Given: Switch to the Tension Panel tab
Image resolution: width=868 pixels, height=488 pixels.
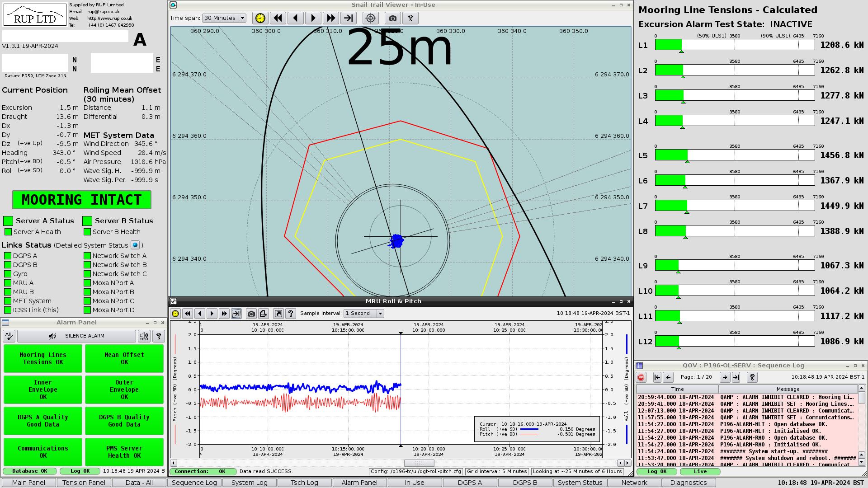Looking at the screenshot, I should [84, 482].
